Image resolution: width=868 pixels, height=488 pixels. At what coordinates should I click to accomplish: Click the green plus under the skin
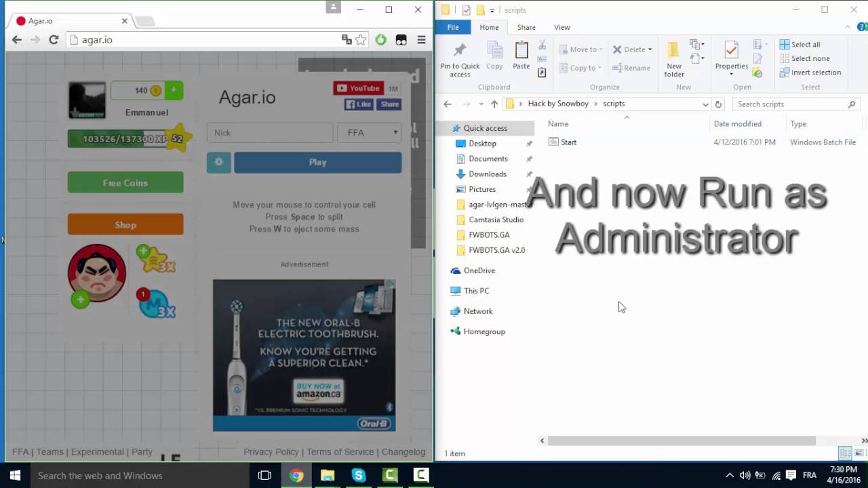(80, 299)
